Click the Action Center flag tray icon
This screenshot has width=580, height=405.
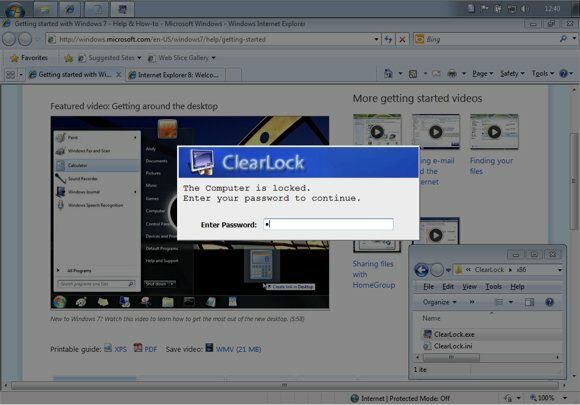(x=484, y=9)
